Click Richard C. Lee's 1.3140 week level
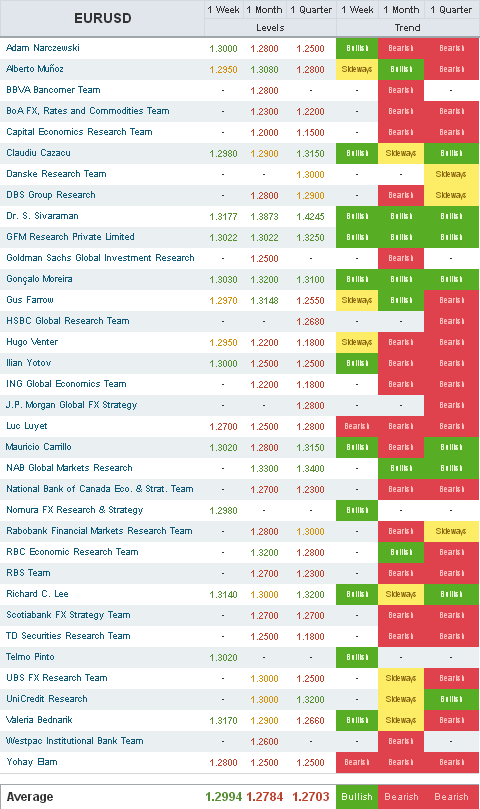 pyautogui.click(x=223, y=595)
